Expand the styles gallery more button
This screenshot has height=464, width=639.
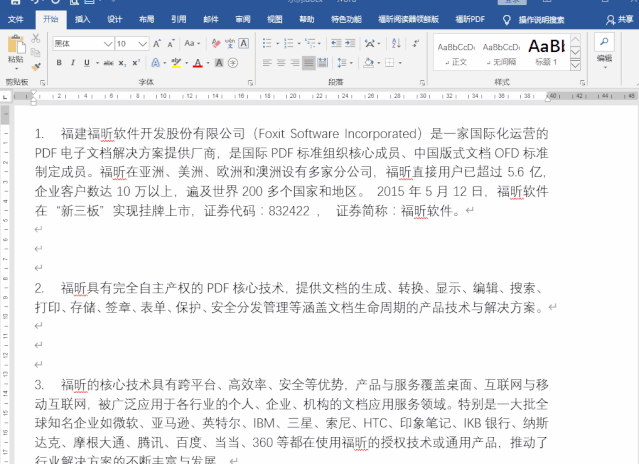click(x=575, y=66)
